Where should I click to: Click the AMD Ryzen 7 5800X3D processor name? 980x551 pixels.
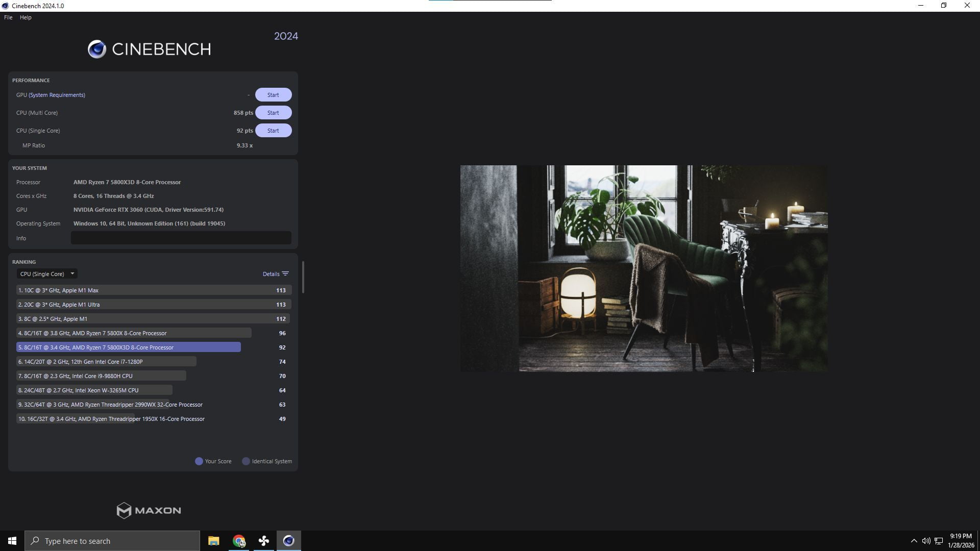[127, 182]
